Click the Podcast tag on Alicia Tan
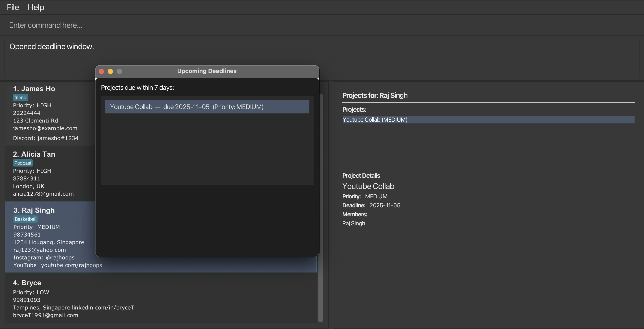Image resolution: width=644 pixels, height=329 pixels. coord(23,163)
